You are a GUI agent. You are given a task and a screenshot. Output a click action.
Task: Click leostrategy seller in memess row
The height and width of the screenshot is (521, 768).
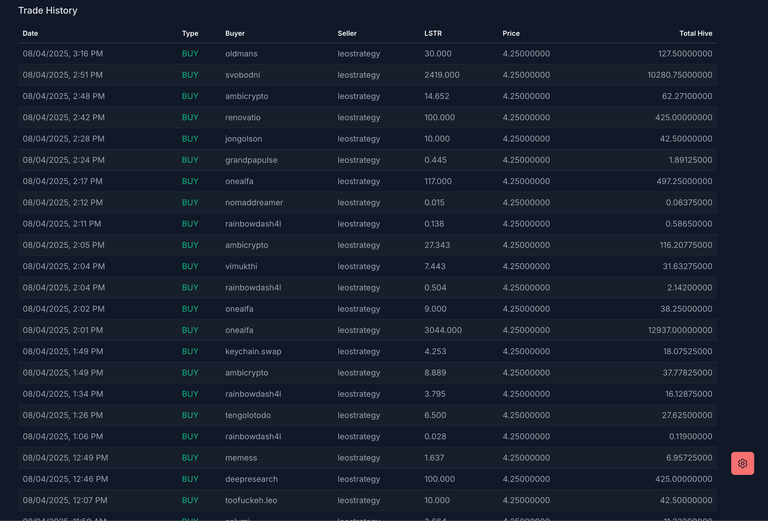359,458
